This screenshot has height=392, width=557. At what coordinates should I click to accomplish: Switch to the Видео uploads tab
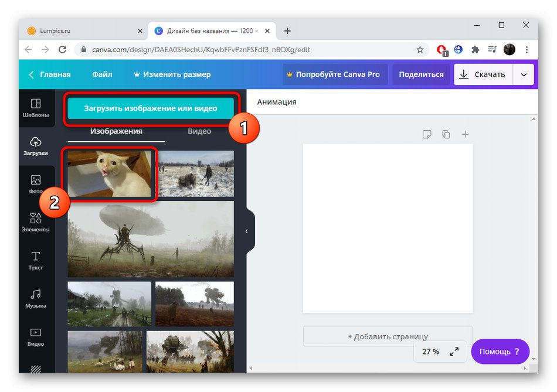199,131
